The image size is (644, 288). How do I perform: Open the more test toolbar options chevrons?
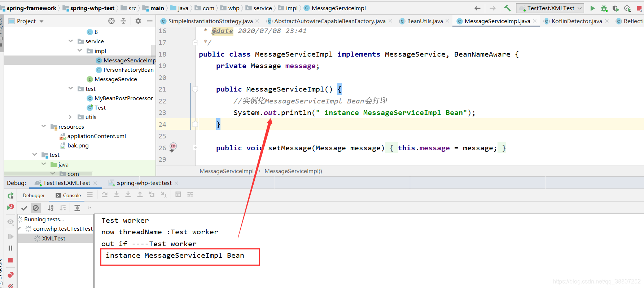point(89,208)
